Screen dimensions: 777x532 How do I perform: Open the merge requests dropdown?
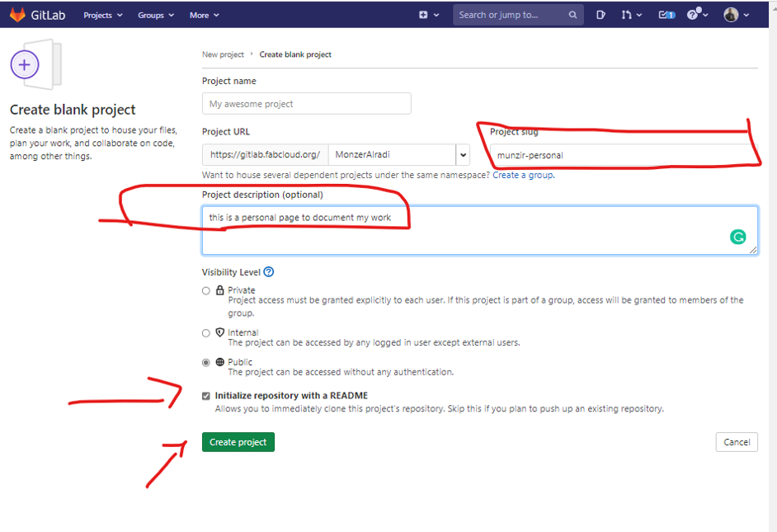click(631, 15)
